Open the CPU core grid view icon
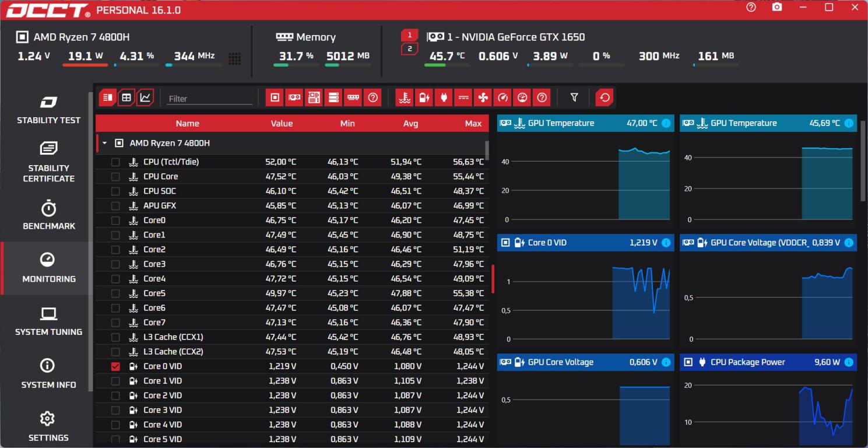The width and height of the screenshot is (868, 448). point(234,58)
